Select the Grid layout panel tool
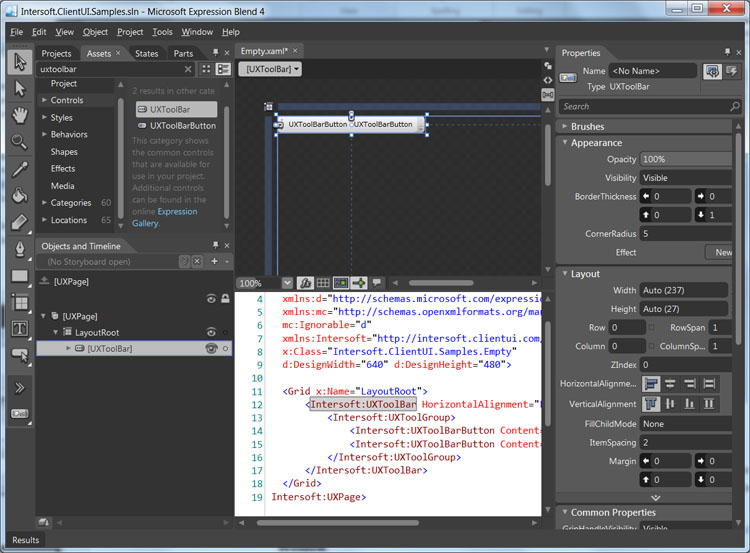 (20, 302)
